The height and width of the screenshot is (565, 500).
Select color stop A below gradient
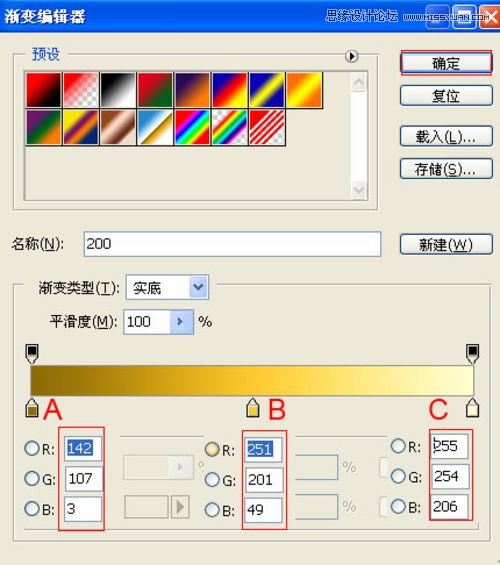pos(32,408)
